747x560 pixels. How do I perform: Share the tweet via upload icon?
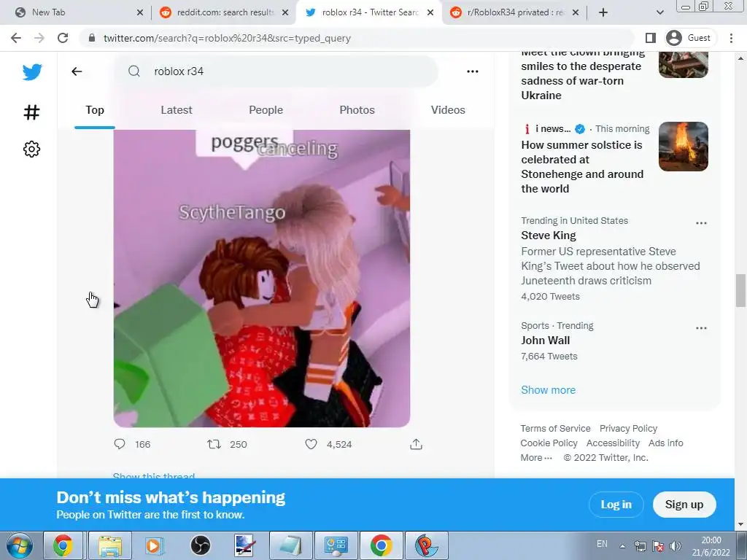pyautogui.click(x=416, y=444)
